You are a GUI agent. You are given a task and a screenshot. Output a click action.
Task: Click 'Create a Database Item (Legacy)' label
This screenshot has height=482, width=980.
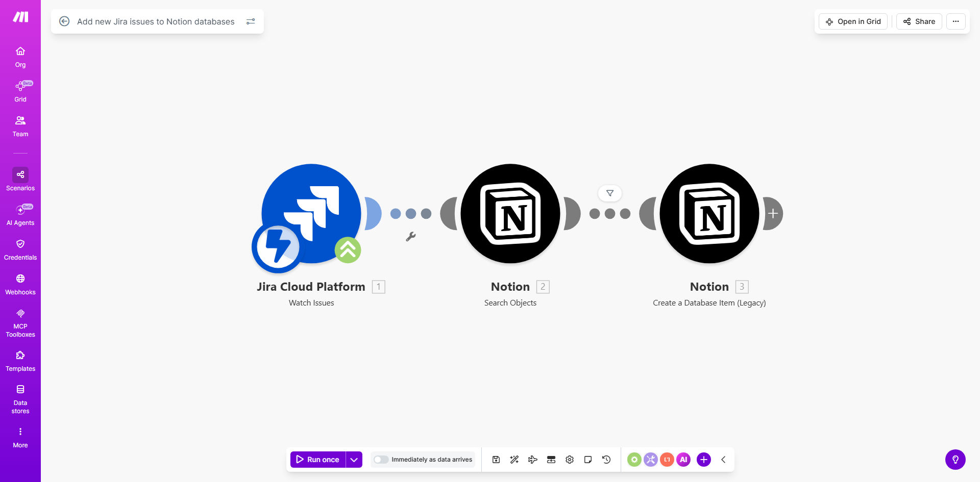(709, 303)
